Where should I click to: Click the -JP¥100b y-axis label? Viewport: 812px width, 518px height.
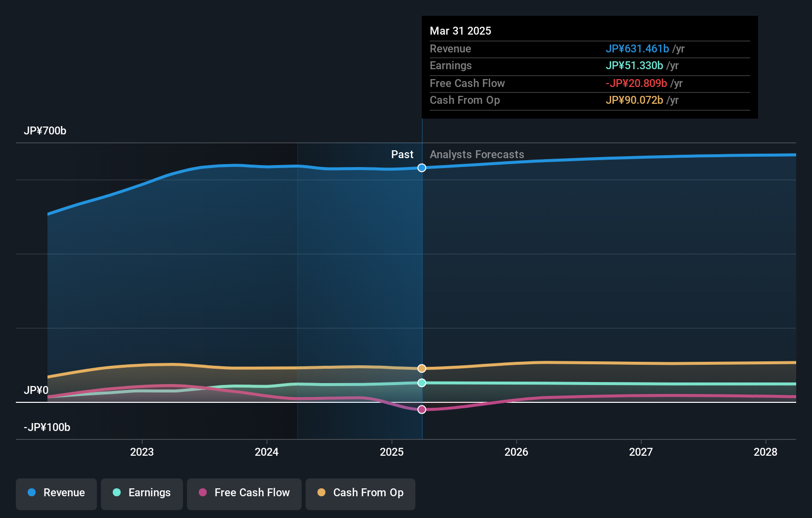[x=47, y=427]
